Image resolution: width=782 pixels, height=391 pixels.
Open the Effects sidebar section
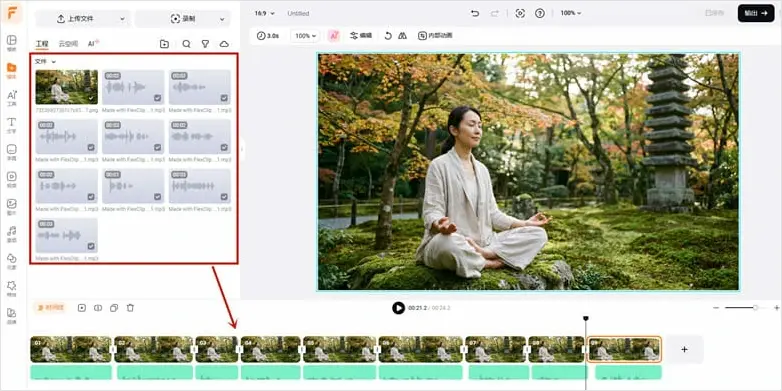tap(11, 288)
